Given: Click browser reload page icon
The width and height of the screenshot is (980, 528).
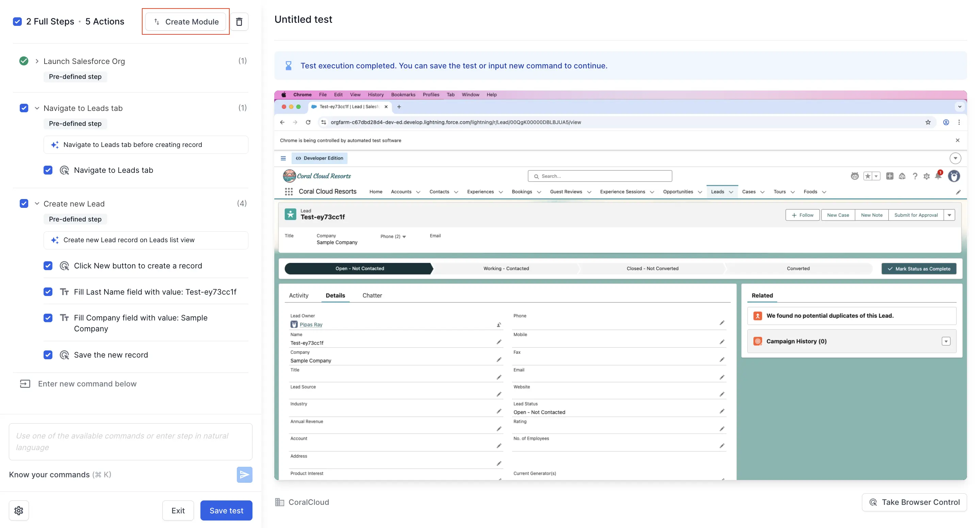Looking at the screenshot, I should click(308, 122).
